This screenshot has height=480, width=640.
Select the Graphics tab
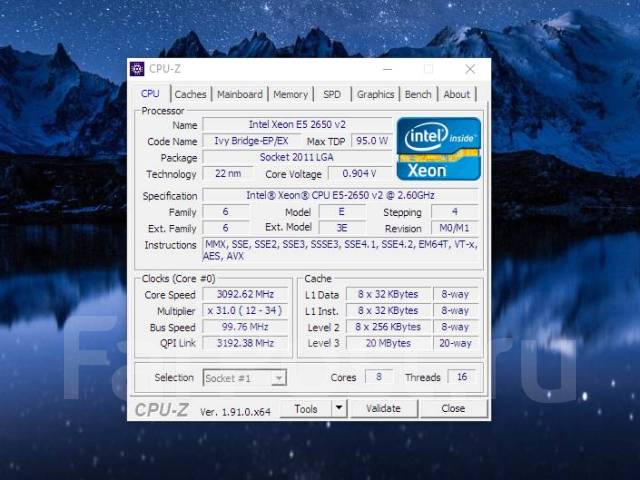pos(376,94)
